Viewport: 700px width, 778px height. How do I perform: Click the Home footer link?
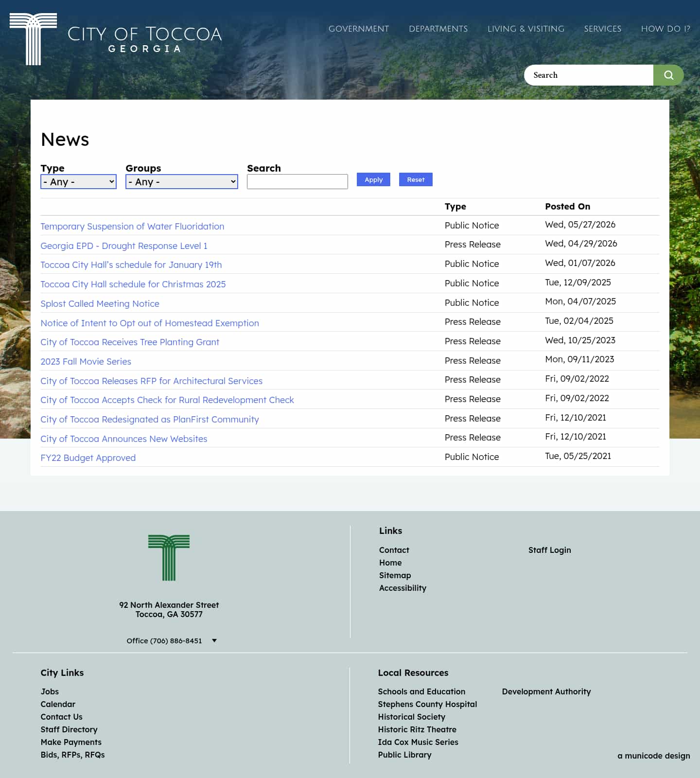point(390,563)
